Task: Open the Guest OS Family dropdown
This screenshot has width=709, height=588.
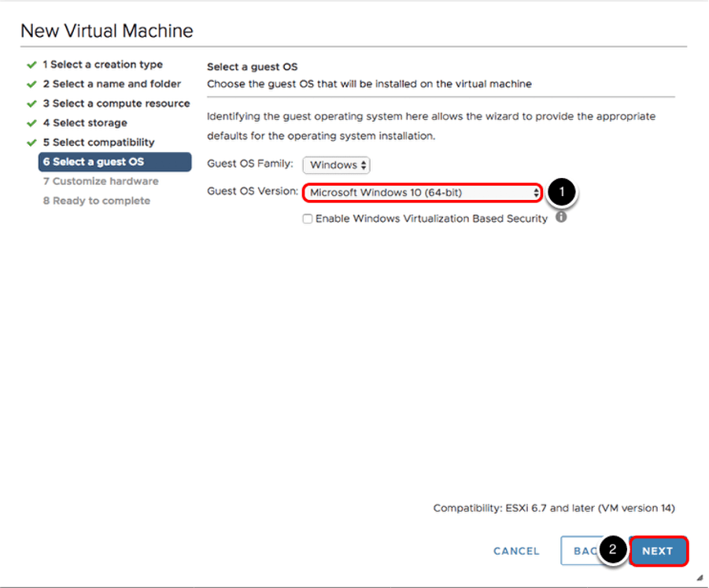Action: coord(337,165)
